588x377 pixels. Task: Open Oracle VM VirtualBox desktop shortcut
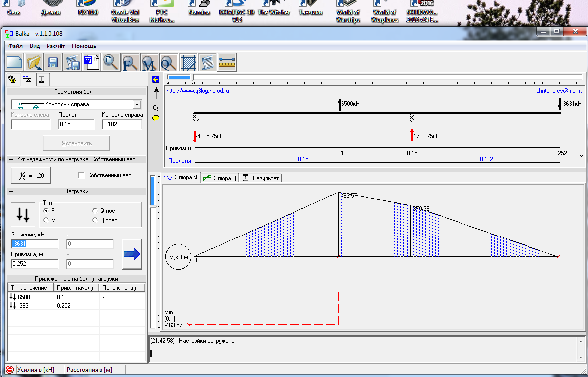tap(125, 11)
